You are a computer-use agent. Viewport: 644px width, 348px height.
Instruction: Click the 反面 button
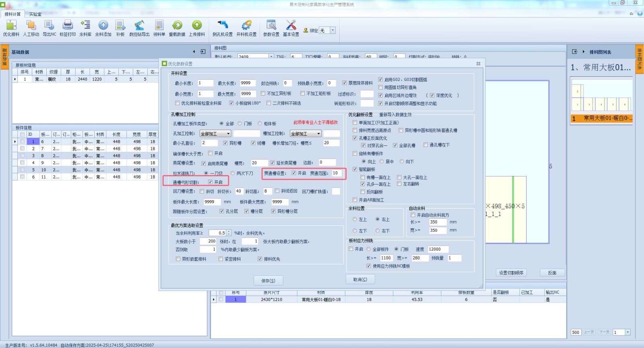pyautogui.click(x=552, y=273)
